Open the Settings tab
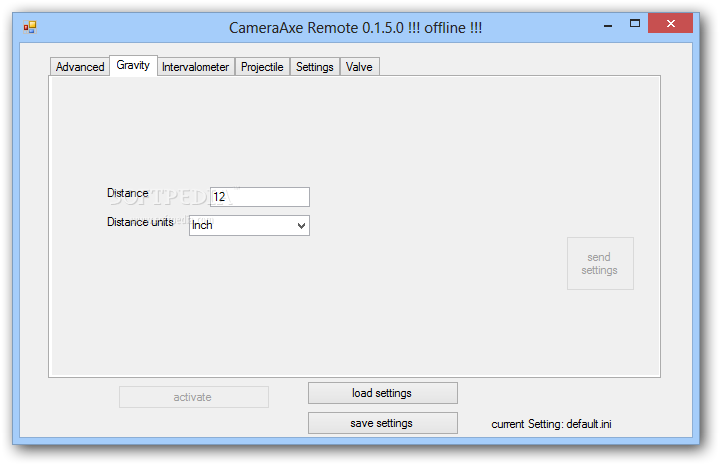720x465 pixels. tap(314, 67)
